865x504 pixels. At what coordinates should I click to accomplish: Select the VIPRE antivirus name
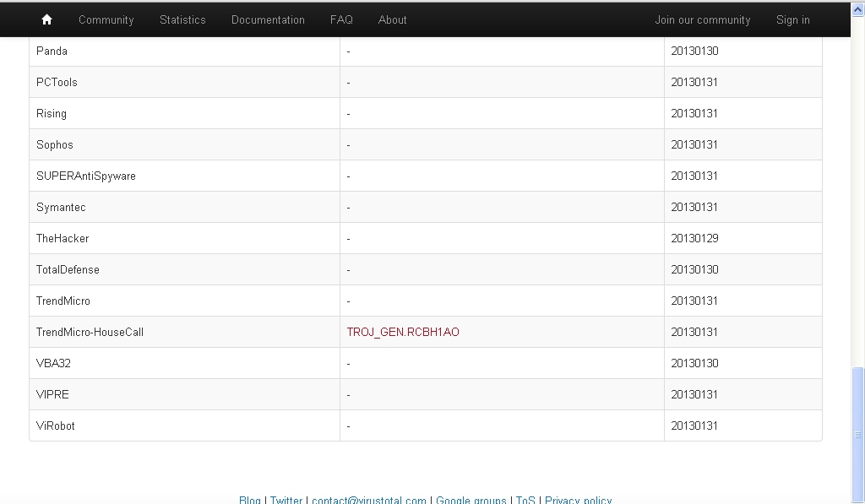52,395
